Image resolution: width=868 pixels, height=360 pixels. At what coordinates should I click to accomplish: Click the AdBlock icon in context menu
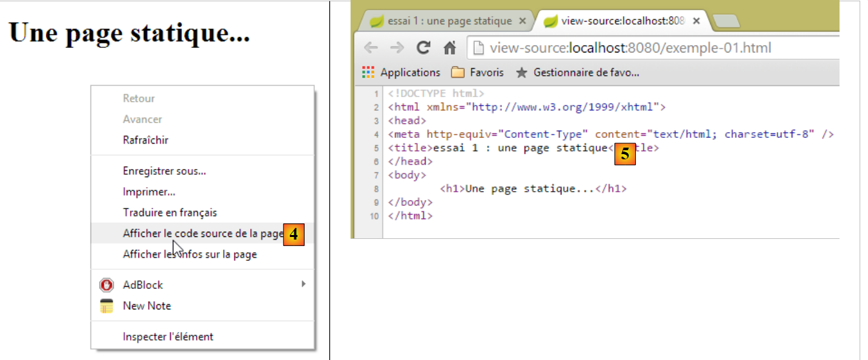tap(107, 285)
